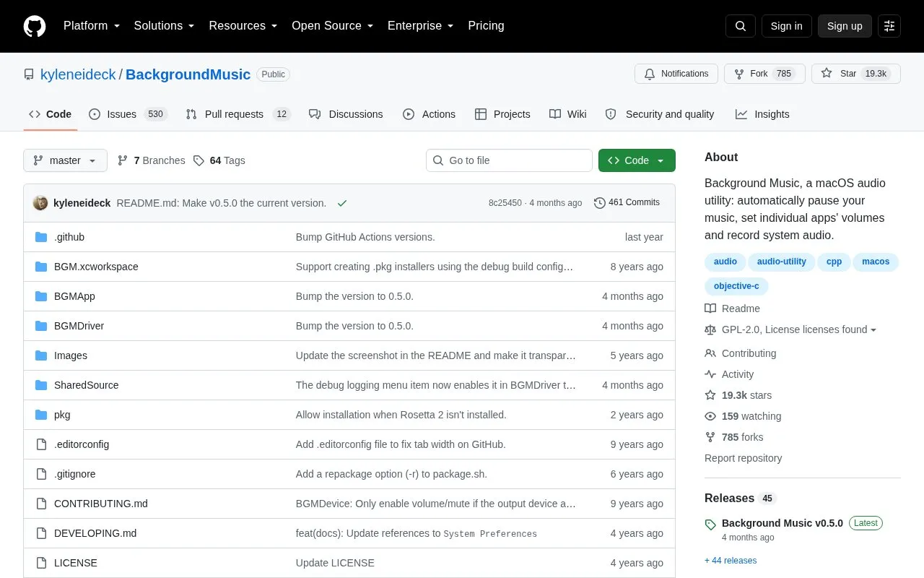Click the appearance settings icon in header
The height and width of the screenshot is (578, 924).
(889, 26)
